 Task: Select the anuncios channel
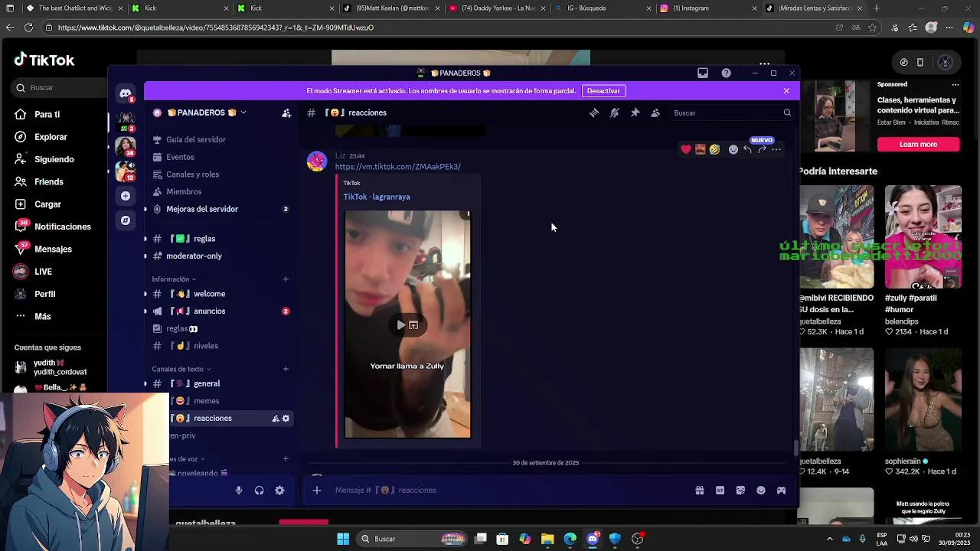click(x=219, y=311)
